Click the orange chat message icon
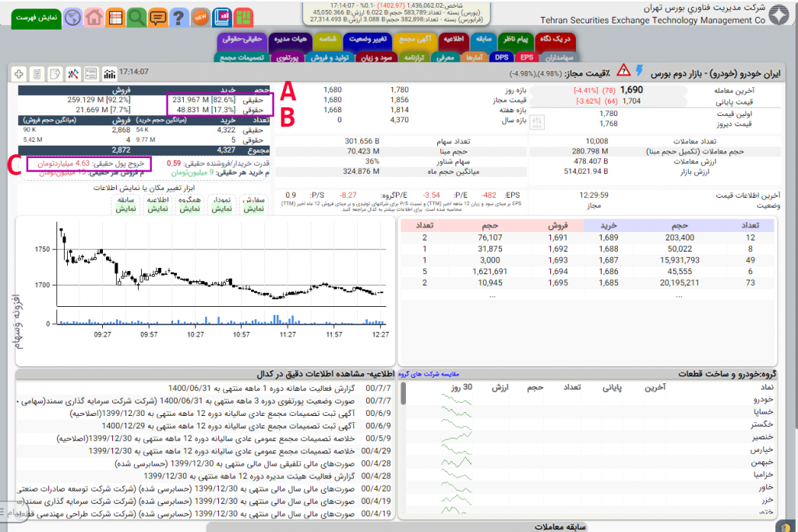798x532 pixels. [157, 16]
